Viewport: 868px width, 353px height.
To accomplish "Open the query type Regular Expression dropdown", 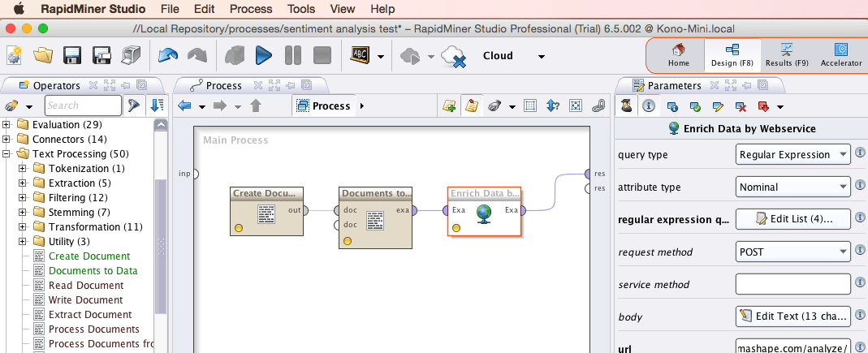I will (x=792, y=155).
